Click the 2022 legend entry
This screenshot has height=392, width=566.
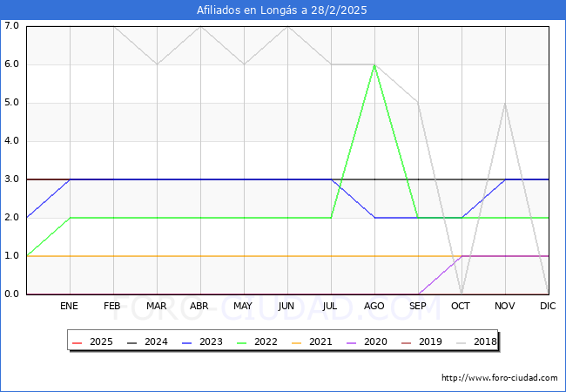coord(257,341)
